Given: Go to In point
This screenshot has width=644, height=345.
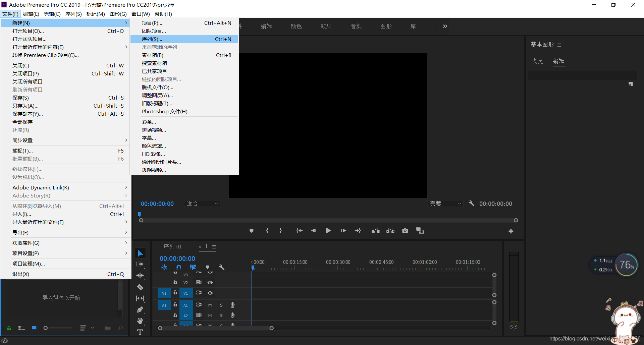Looking at the screenshot, I should tap(300, 231).
